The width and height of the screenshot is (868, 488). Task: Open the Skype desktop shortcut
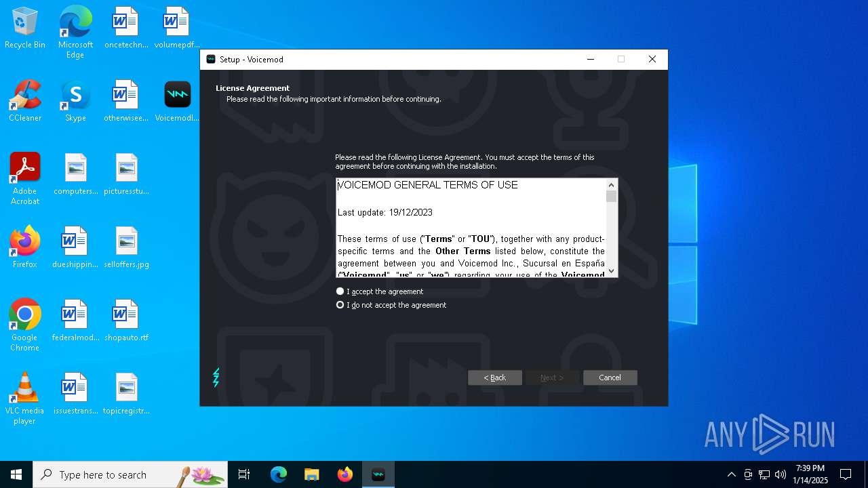[75, 101]
